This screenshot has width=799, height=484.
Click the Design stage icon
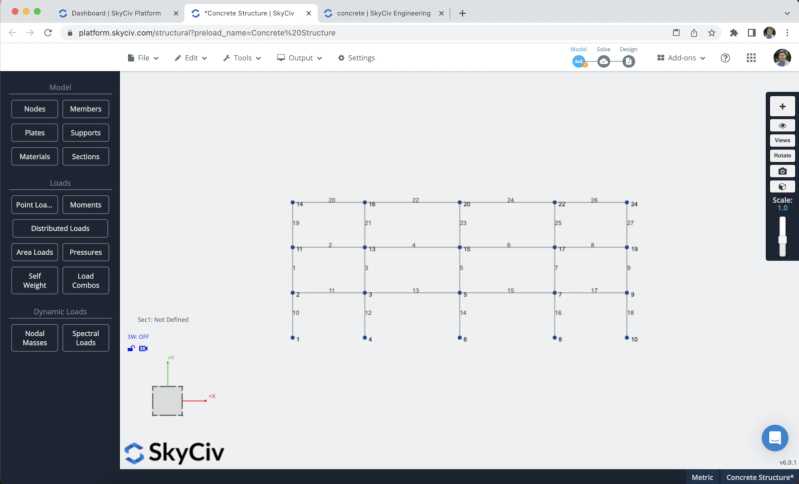[628, 62]
